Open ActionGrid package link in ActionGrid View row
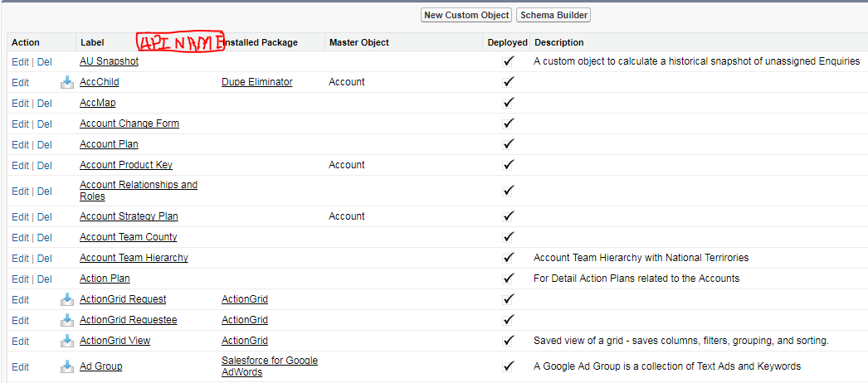Viewport: 868px width, 383px height. (244, 341)
